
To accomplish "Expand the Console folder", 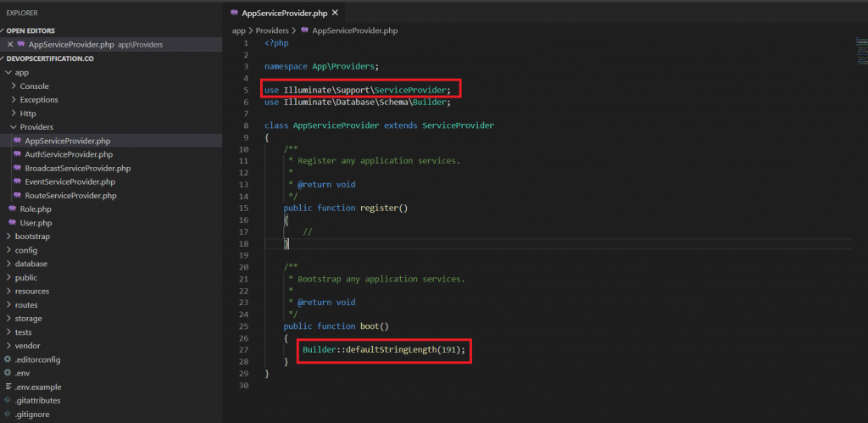I will pos(34,86).
